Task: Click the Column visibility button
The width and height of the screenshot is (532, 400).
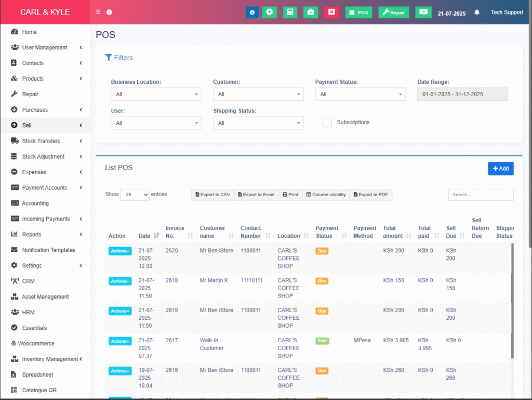Action: point(326,195)
